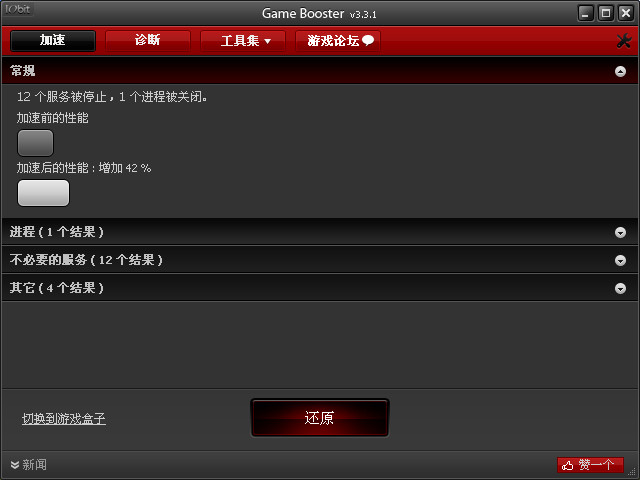Close the Game Booster window
The width and height of the screenshot is (640, 480).
(x=625, y=13)
